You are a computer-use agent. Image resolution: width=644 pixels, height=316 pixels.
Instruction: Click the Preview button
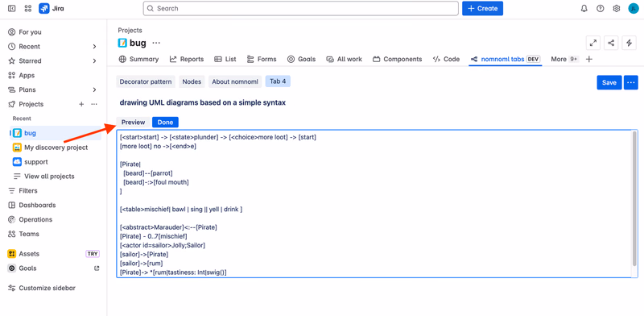[133, 123]
